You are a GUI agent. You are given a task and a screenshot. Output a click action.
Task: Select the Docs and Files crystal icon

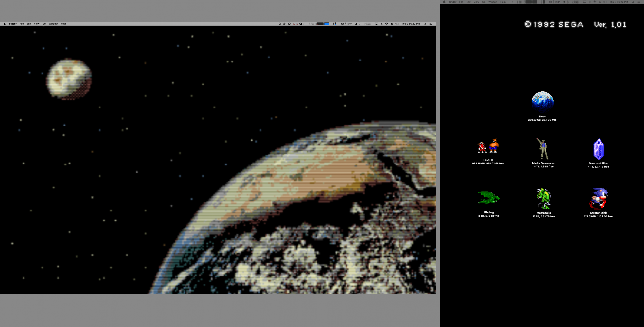pyautogui.click(x=599, y=149)
